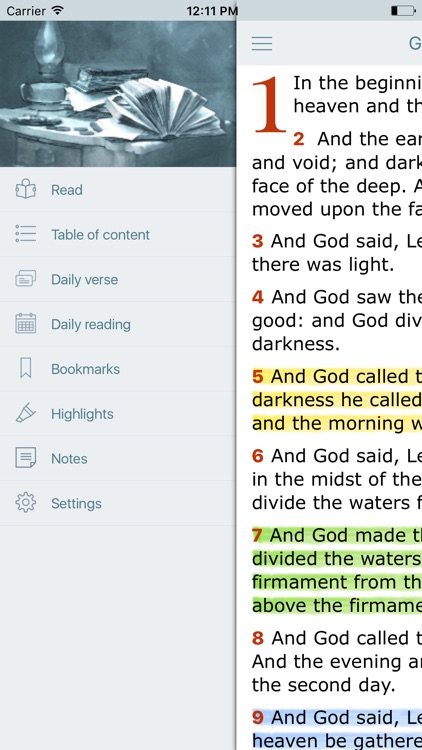Toggle the hamburger menu button
Viewport: 422px width, 750px height.
click(262, 44)
